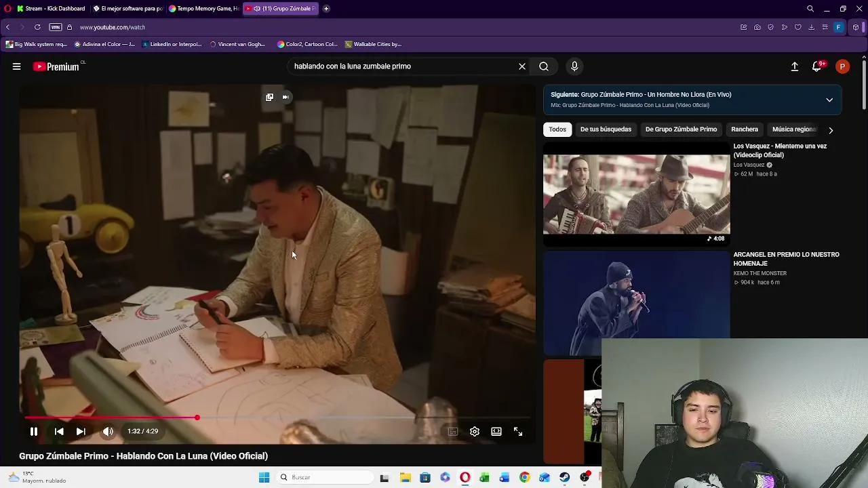Take a snapshot with the camera icon
The width and height of the screenshot is (868, 488).
(x=757, y=27)
